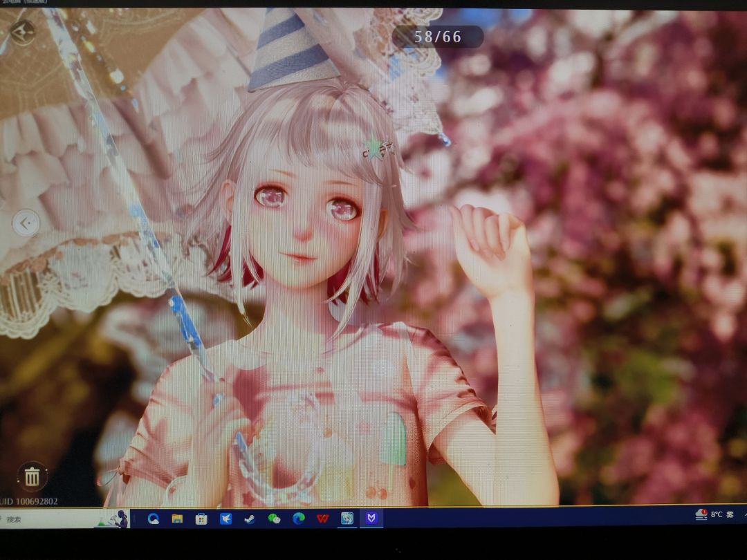This screenshot has height=560, width=747.
Task: Open the blue bird app taskbar icon
Action: tap(225, 519)
